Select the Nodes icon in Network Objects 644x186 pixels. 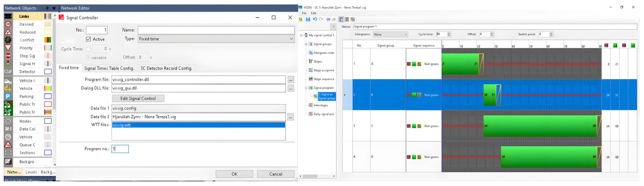coord(8,121)
